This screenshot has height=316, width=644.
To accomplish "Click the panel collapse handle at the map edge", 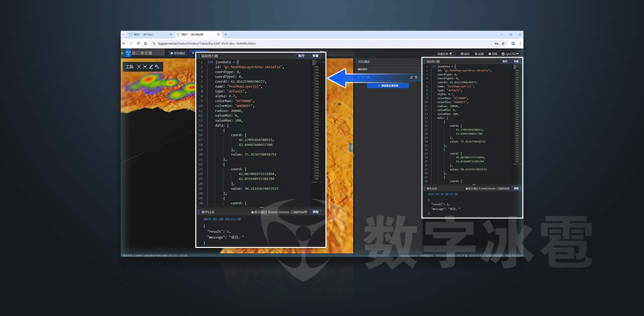I will point(351,147).
